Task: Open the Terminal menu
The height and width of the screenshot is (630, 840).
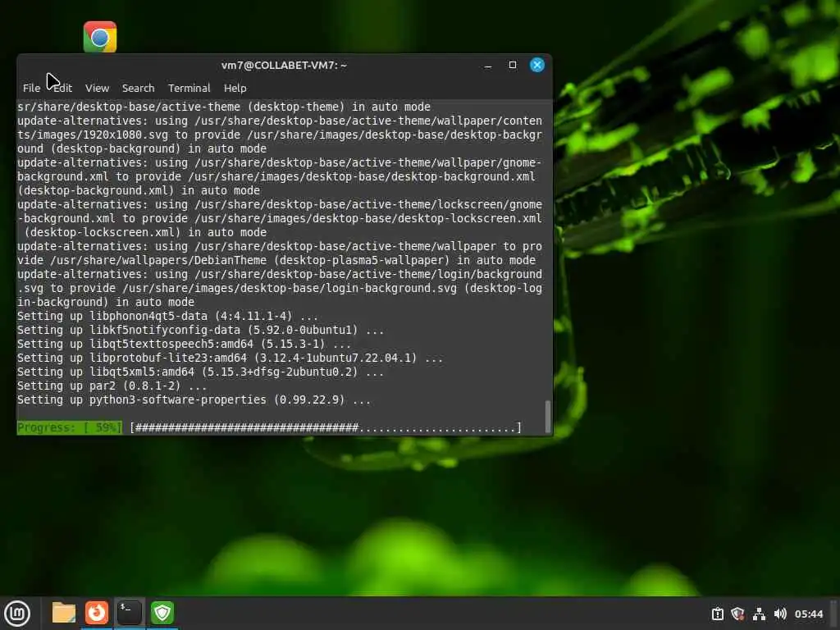Action: [x=189, y=88]
